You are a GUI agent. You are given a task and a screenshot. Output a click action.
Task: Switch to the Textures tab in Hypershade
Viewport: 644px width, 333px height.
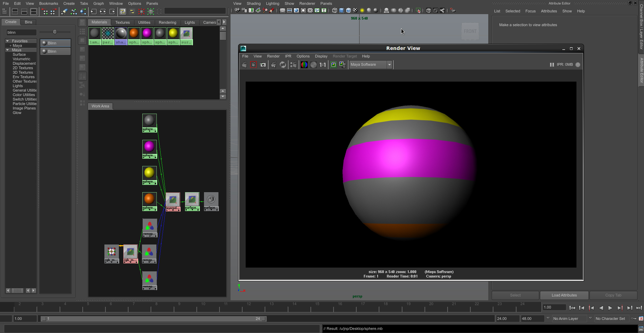122,22
